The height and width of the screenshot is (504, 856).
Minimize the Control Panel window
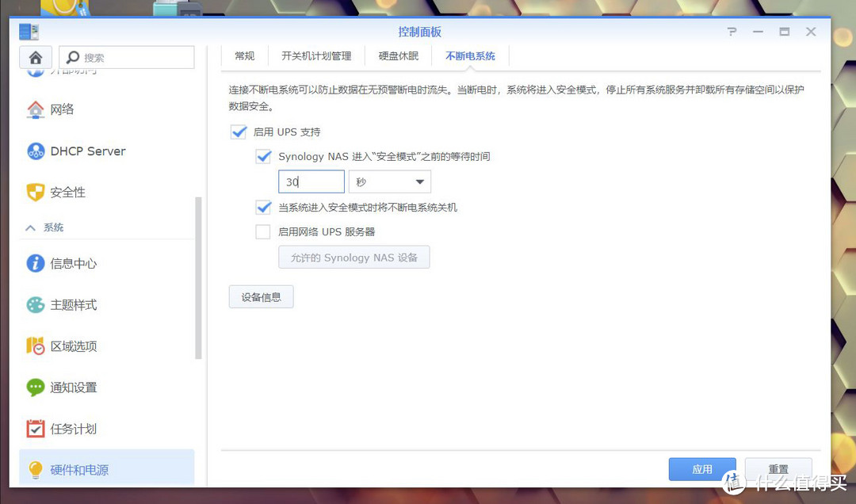pos(758,32)
